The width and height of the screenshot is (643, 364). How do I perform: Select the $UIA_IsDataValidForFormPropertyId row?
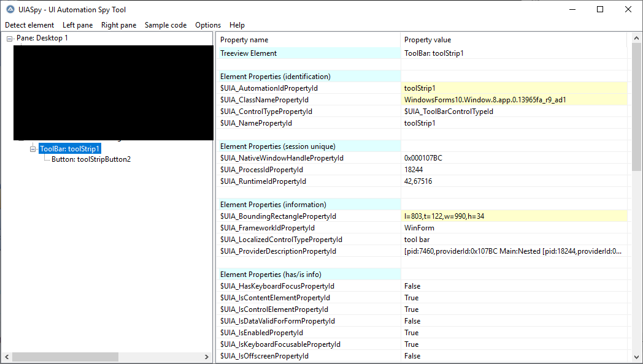[x=422, y=321]
